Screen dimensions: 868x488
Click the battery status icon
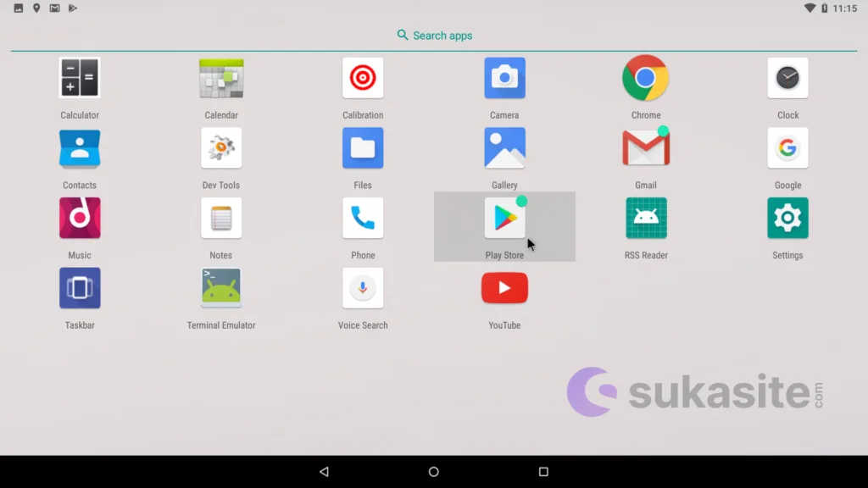point(824,8)
